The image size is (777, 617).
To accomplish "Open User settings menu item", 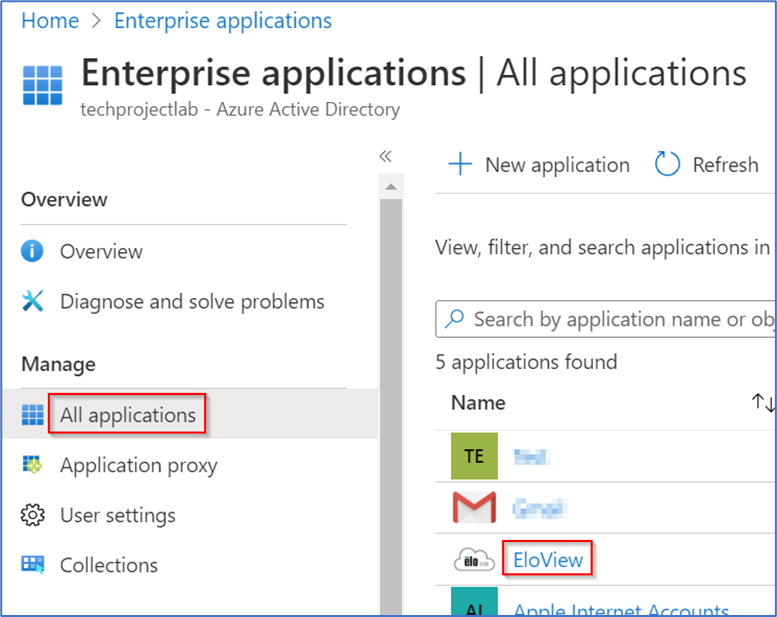I will coord(117,515).
